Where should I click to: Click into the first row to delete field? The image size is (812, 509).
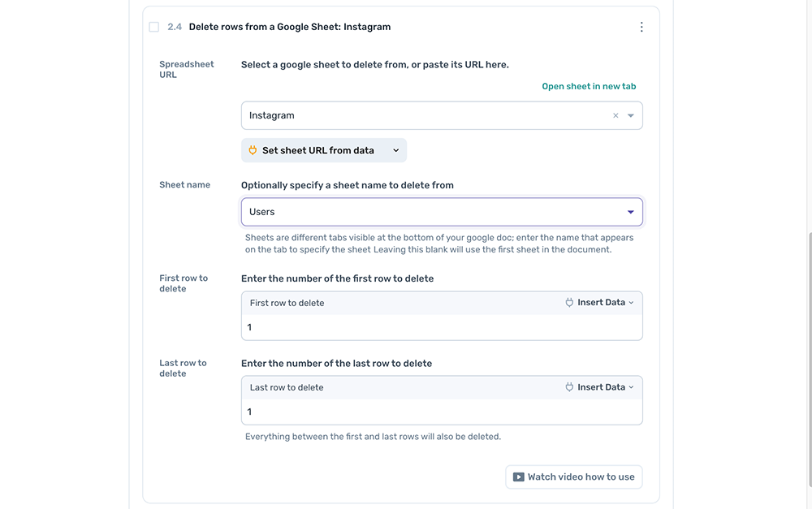(x=442, y=327)
